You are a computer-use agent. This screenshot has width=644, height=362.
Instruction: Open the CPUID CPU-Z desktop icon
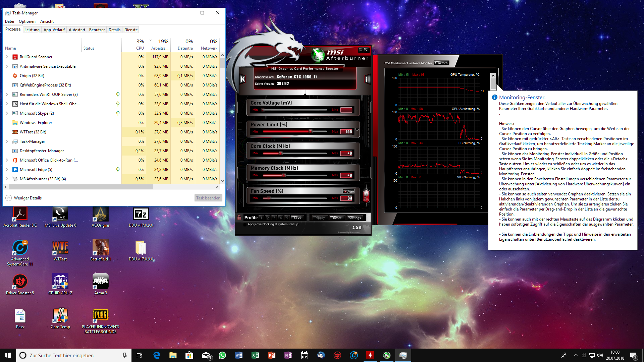[60, 282]
